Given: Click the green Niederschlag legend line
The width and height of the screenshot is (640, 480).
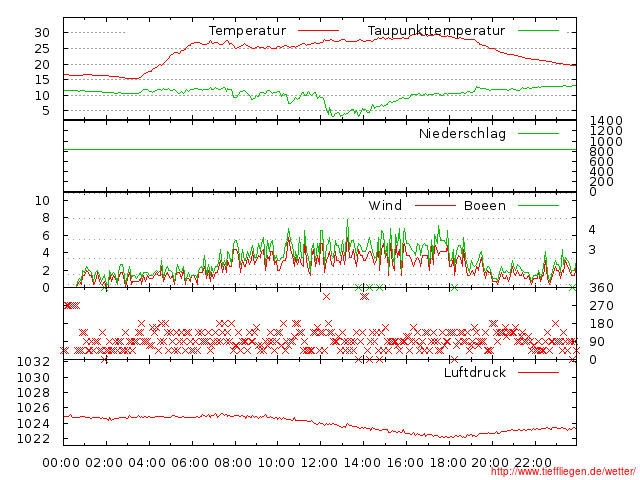Looking at the screenshot, I should (x=538, y=133).
